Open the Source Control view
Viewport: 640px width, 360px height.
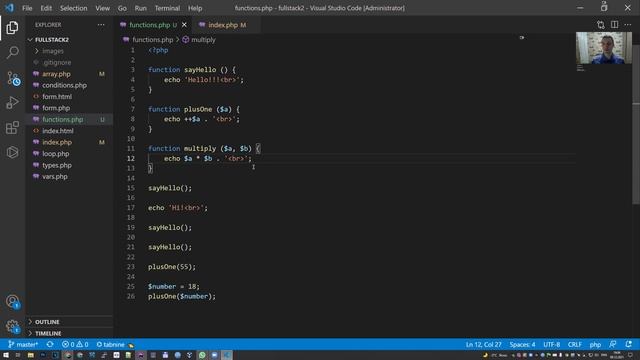(13, 78)
